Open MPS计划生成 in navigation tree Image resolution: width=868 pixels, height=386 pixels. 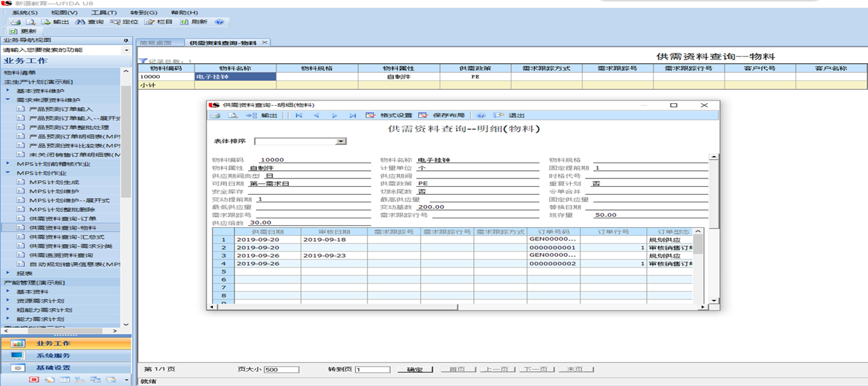[x=54, y=182]
